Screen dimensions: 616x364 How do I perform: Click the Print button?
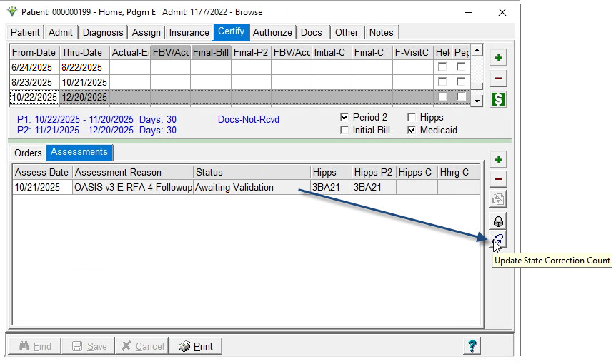pyautogui.click(x=196, y=346)
